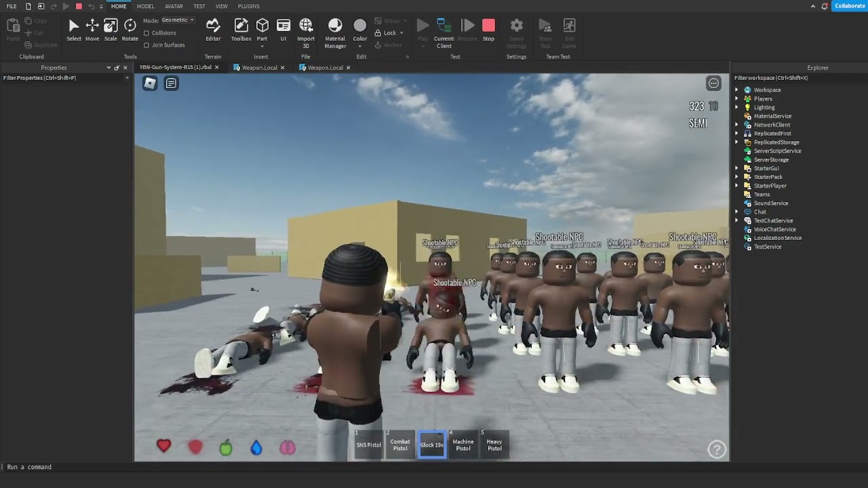This screenshot has width=868, height=488.
Task: Expand the Players tree node
Action: pos(736,98)
